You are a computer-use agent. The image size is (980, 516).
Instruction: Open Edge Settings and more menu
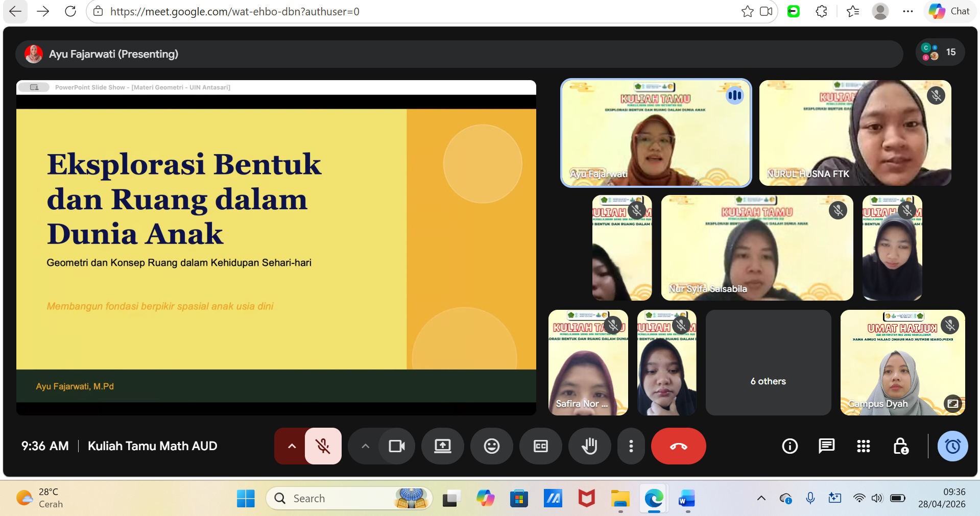pyautogui.click(x=908, y=11)
